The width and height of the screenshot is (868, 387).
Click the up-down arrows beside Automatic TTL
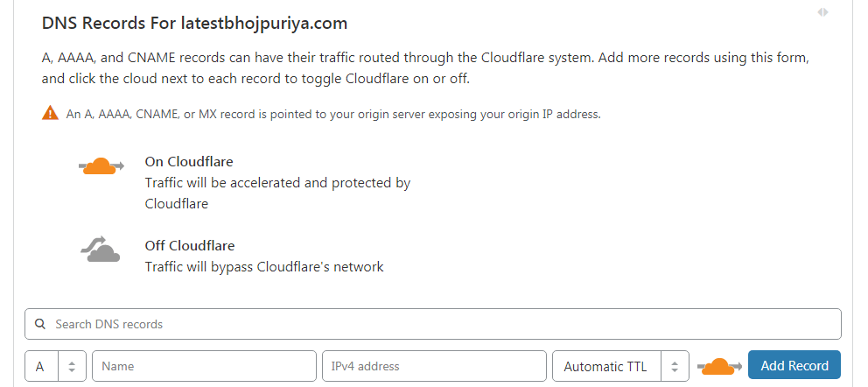tap(675, 367)
